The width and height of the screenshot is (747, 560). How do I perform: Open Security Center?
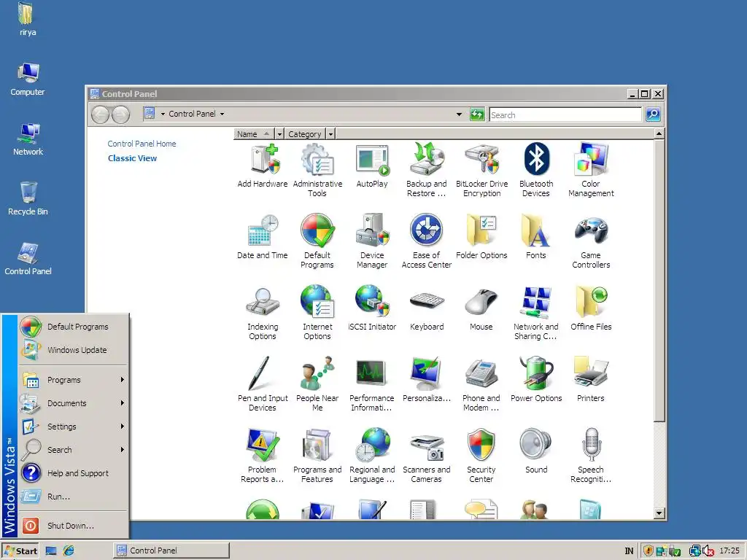tap(481, 456)
